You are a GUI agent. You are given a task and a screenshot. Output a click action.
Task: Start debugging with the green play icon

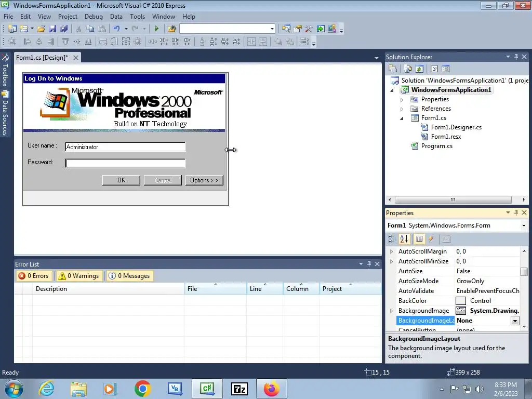point(157,29)
